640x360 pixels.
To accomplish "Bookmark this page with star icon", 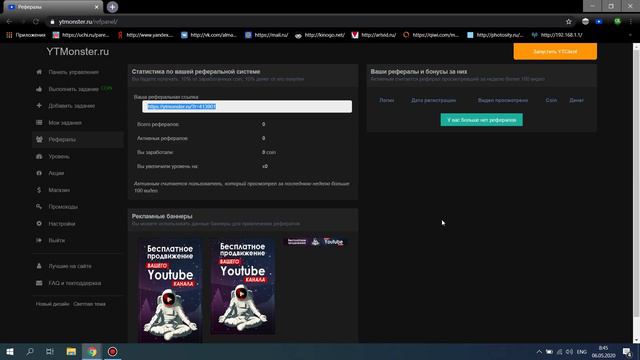I will tap(569, 22).
